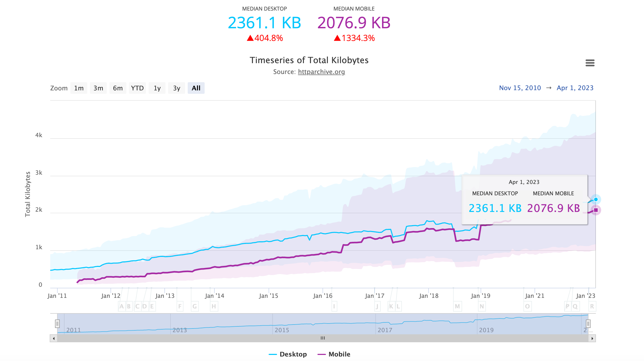Select the All zoom range button

[196, 88]
